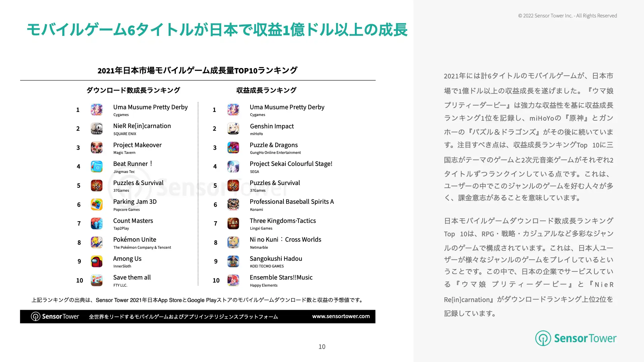Click the page number 10

click(x=322, y=347)
